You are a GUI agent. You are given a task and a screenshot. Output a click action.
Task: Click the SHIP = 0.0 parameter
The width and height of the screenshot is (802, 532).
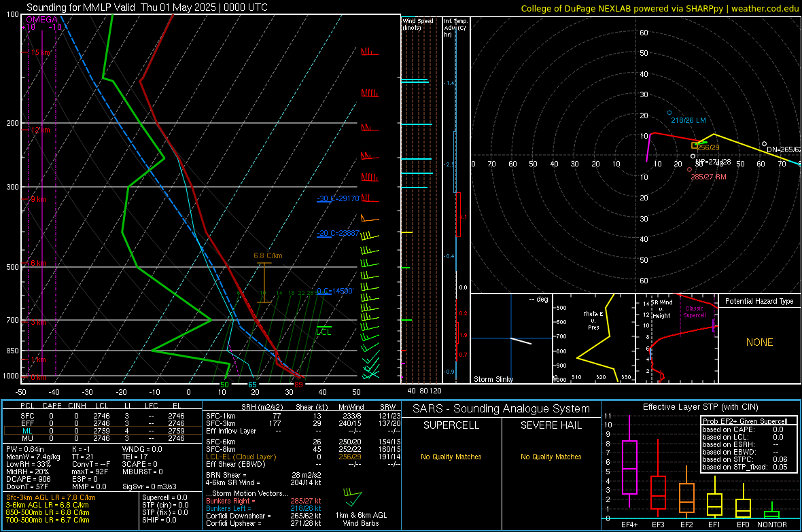159,520
